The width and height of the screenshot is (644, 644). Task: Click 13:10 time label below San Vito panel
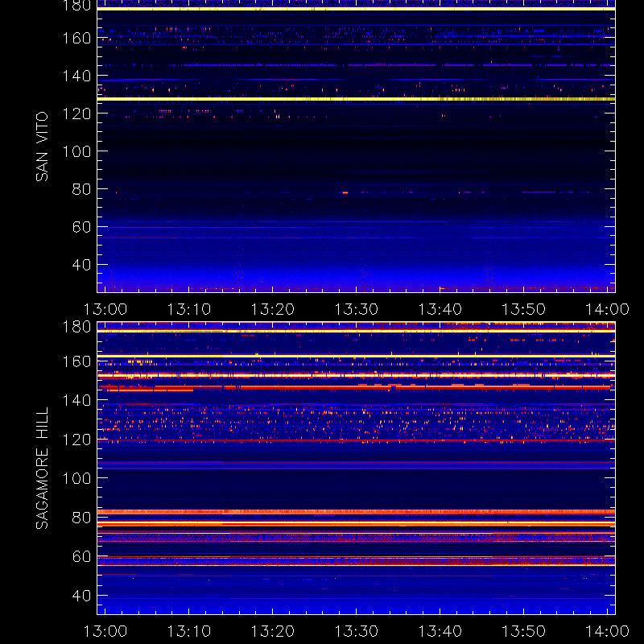click(x=189, y=309)
